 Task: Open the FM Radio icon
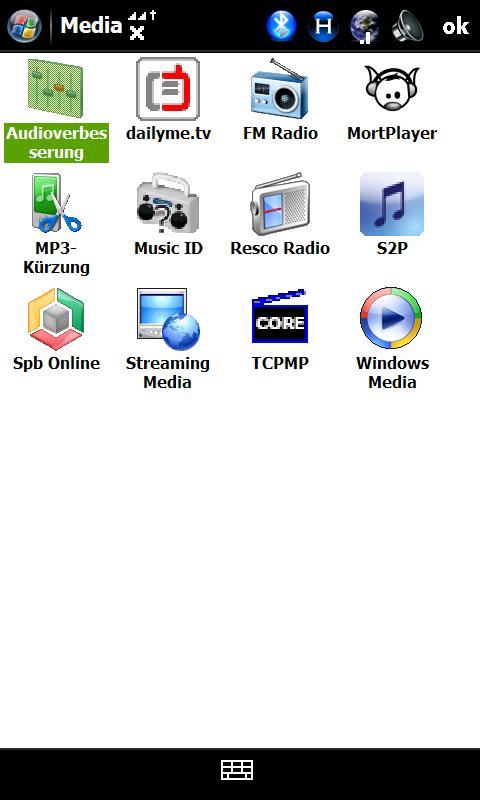280,89
